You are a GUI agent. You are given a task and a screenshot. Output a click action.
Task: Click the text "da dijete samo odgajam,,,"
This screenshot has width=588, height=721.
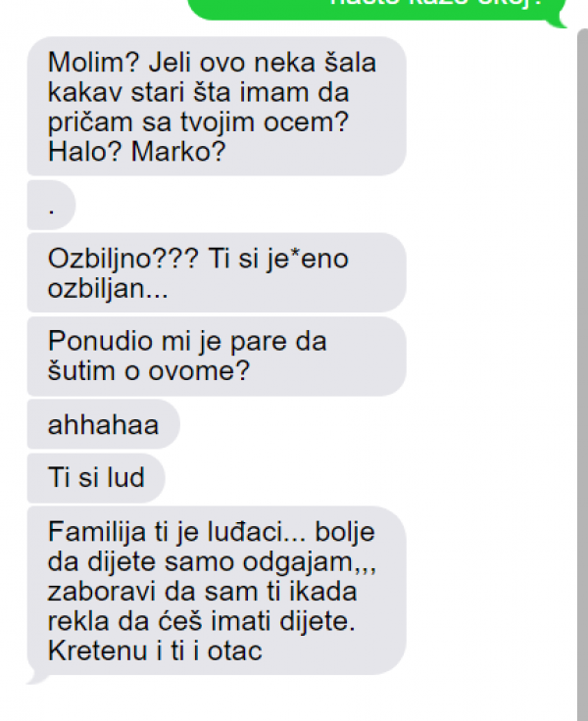(x=212, y=562)
